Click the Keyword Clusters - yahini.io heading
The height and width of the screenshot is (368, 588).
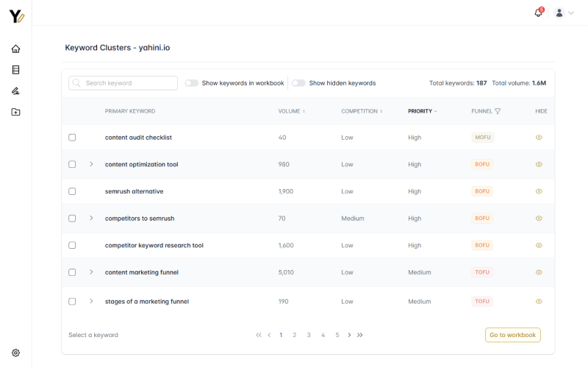coord(118,48)
